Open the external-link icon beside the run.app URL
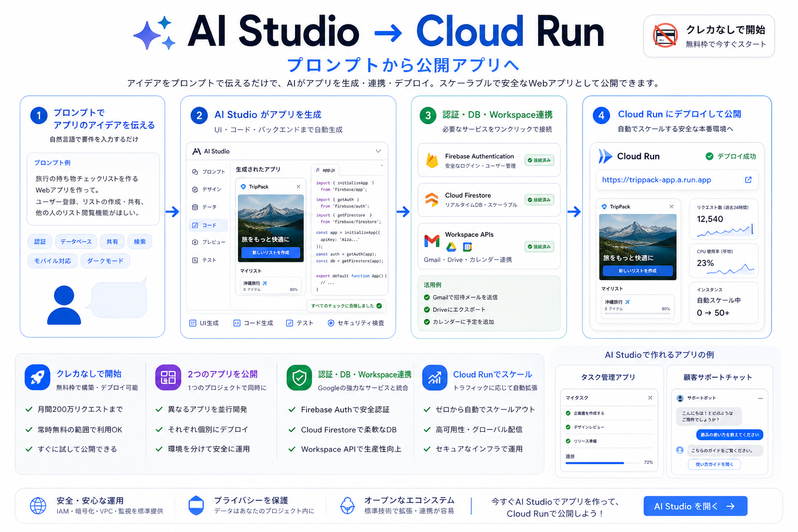Image resolution: width=798 pixels, height=532 pixels. click(x=748, y=180)
